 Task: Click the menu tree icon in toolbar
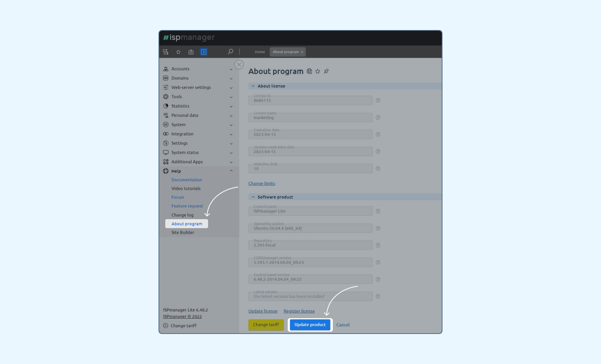click(166, 52)
